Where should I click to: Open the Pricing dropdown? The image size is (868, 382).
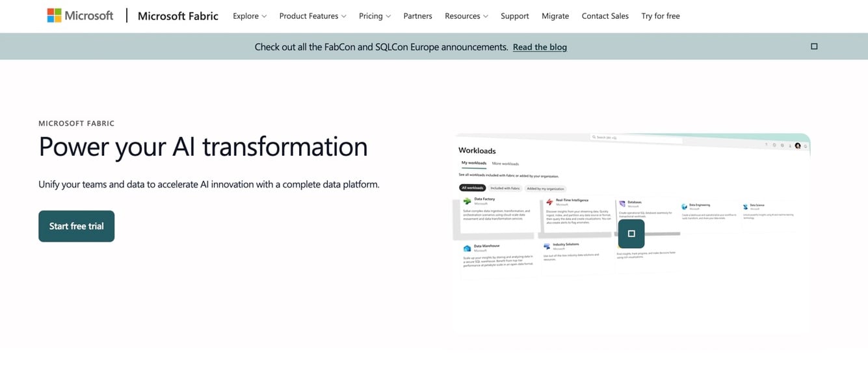[x=375, y=16]
